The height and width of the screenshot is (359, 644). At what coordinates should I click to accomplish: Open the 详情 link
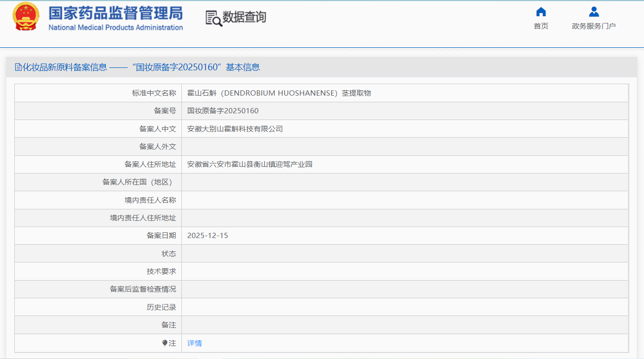point(194,343)
